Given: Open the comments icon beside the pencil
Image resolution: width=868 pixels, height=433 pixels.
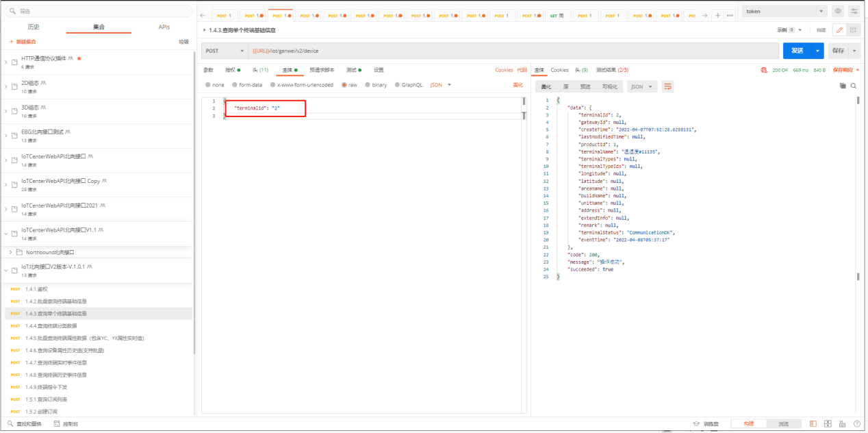Looking at the screenshot, I should (853, 30).
